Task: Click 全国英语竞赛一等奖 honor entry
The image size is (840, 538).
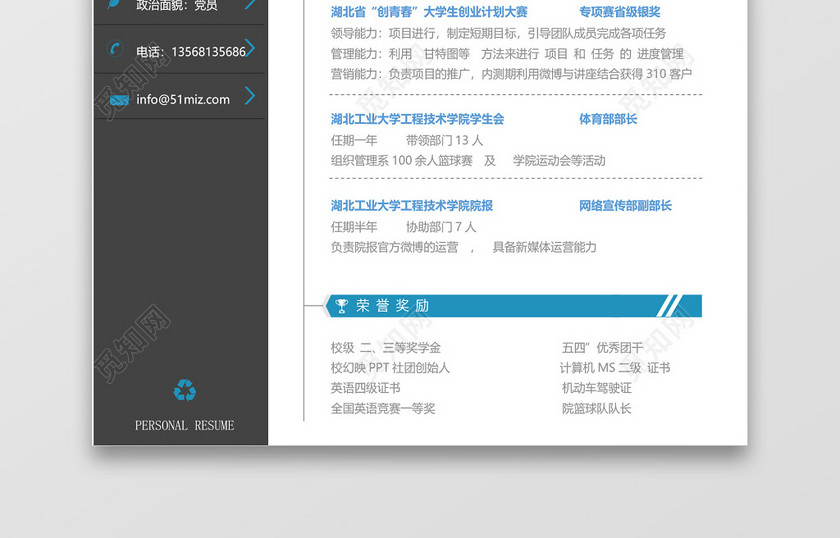Action: 383,408
